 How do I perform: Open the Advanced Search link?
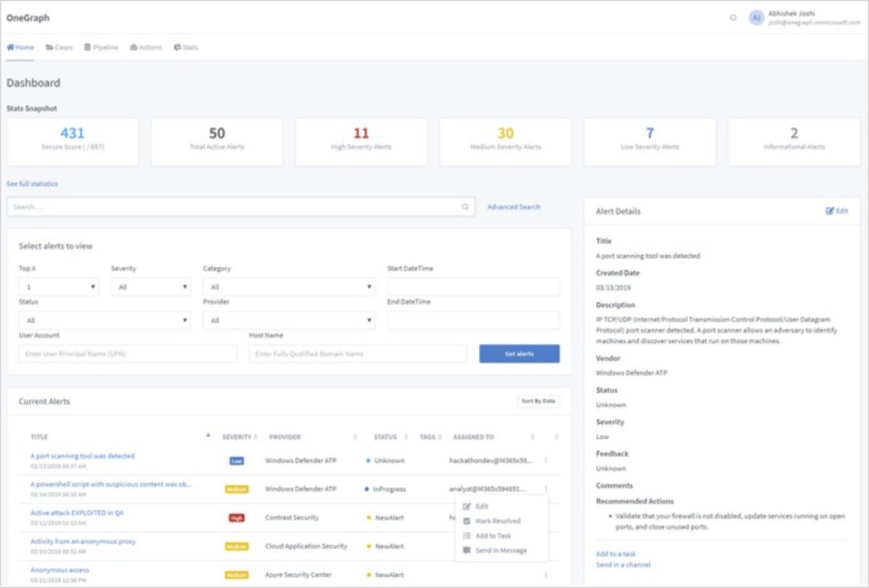coord(514,207)
